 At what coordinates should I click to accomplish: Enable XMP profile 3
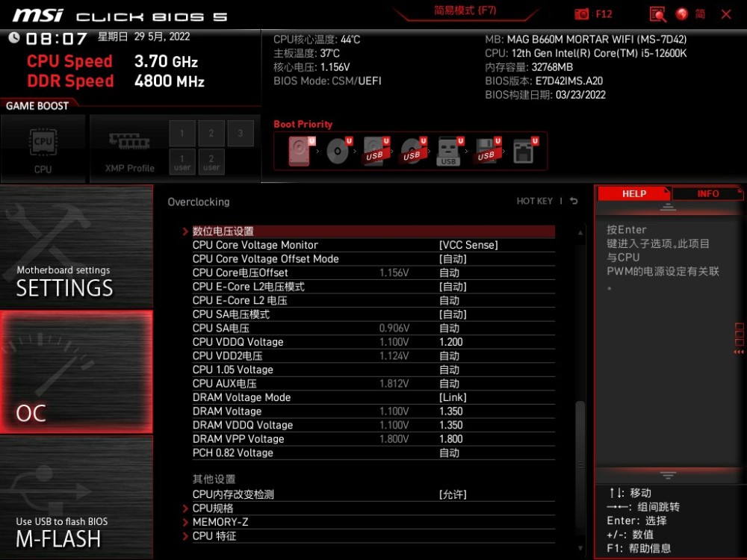(240, 134)
